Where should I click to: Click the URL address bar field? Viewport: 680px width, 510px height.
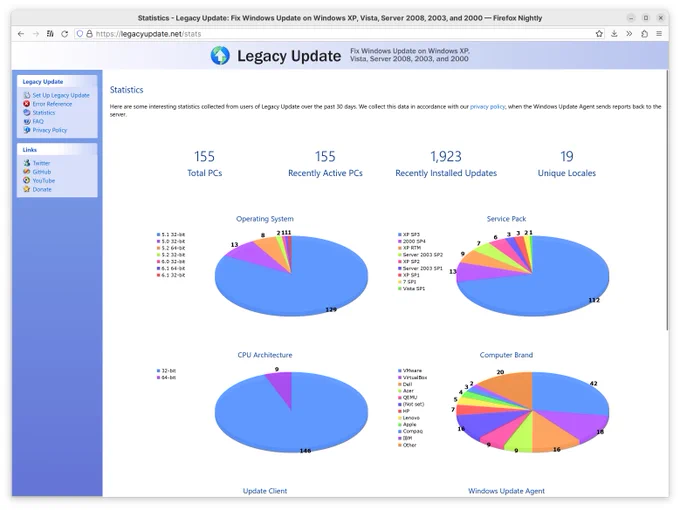[338, 33]
